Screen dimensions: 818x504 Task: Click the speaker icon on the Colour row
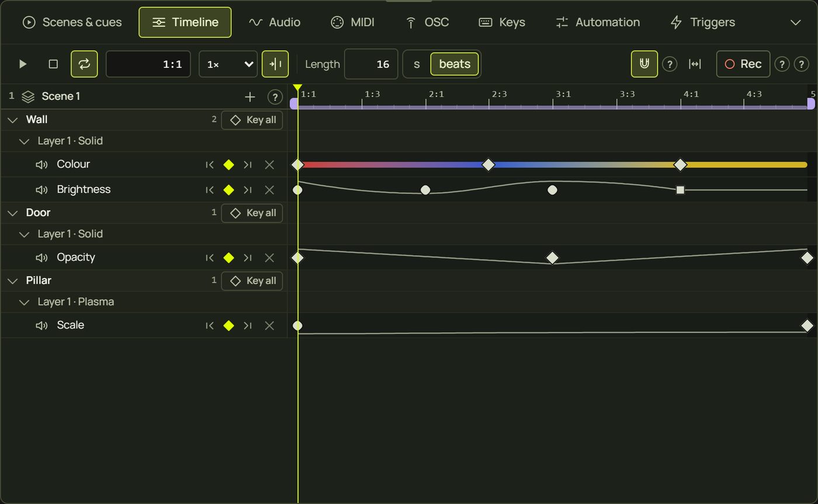tap(41, 165)
